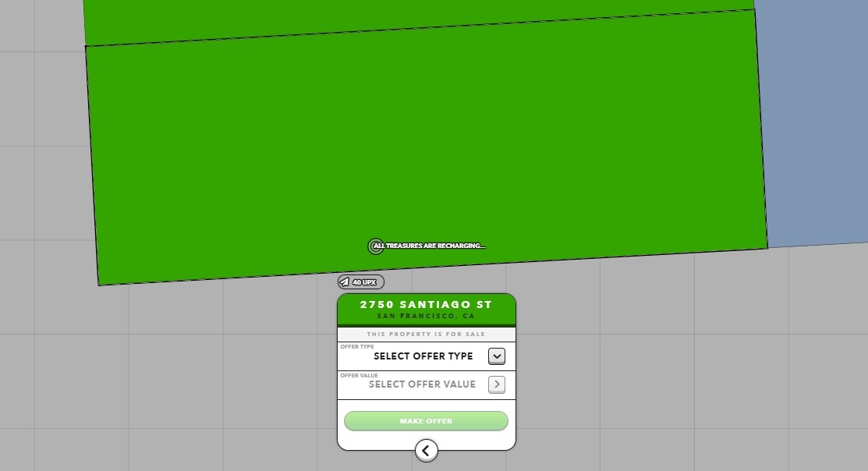Image resolution: width=868 pixels, height=471 pixels.
Task: Click 'This property is for sale' banner
Action: click(426, 335)
